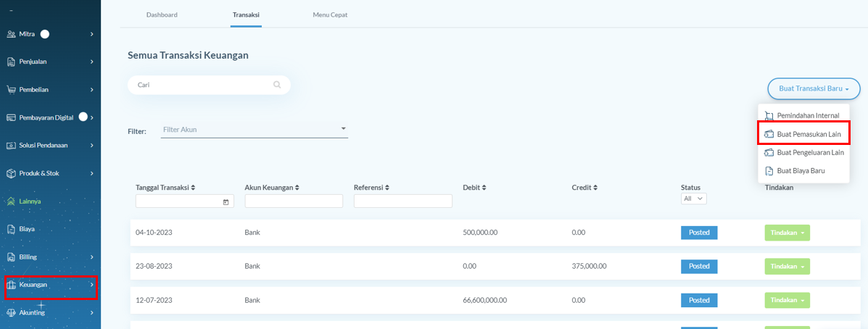The image size is (868, 329).
Task: Click the Pembayaran Digital card icon
Action: (11, 117)
